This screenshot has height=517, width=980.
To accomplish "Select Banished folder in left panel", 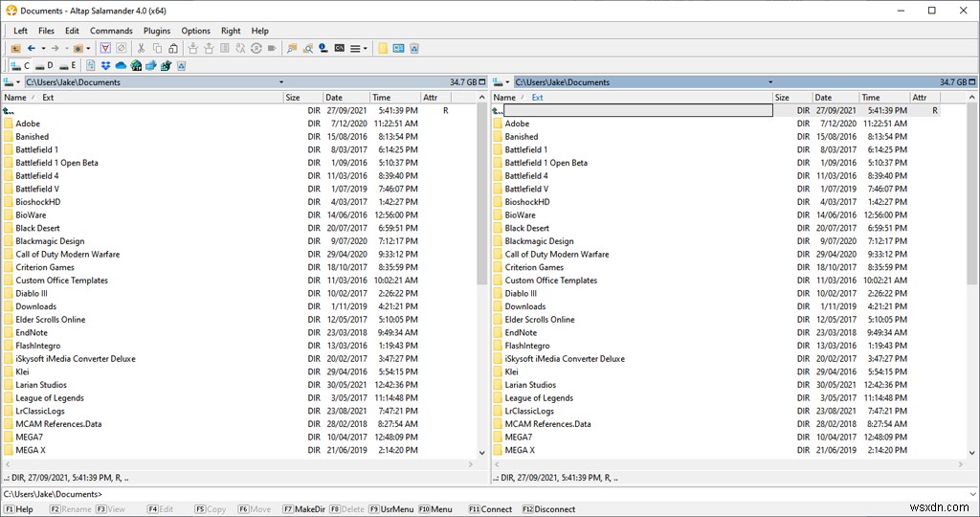I will (x=32, y=136).
